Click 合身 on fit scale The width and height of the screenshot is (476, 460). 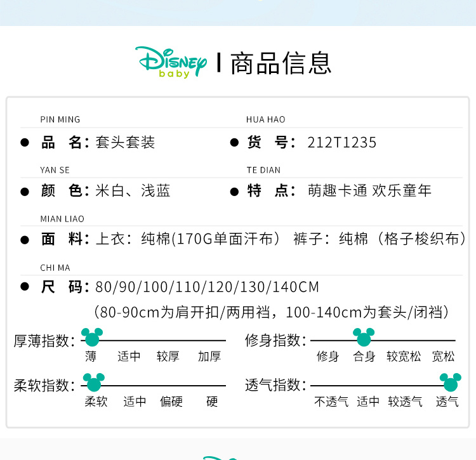364,357
